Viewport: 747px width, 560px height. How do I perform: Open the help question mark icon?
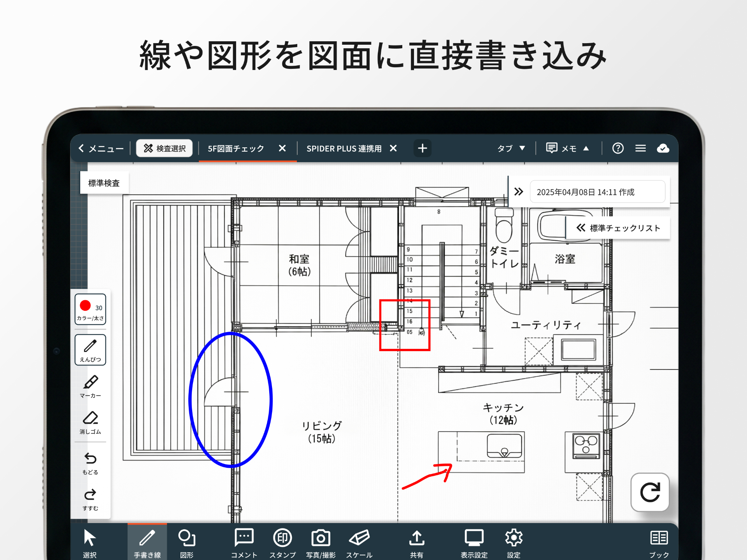coord(618,148)
